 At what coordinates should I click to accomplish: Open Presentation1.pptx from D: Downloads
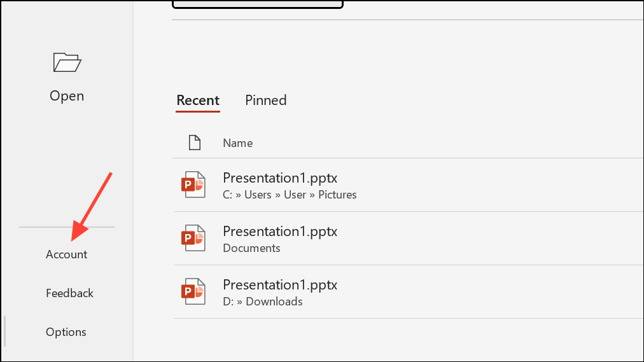click(409, 292)
